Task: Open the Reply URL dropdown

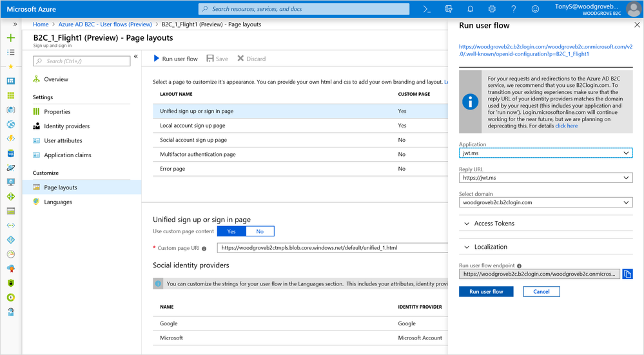Action: (545, 178)
